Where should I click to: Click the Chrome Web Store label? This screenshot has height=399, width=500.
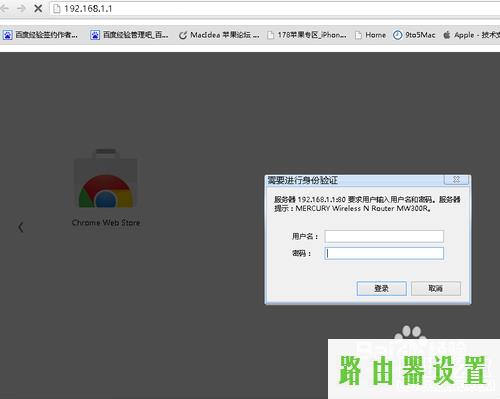[106, 223]
